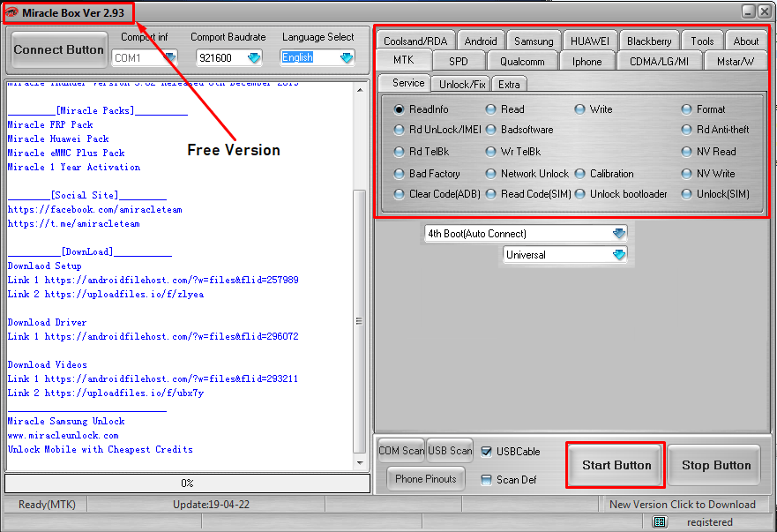Viewport: 777px width, 532px height.
Task: Click the Stop Button
Action: pyautogui.click(x=715, y=465)
